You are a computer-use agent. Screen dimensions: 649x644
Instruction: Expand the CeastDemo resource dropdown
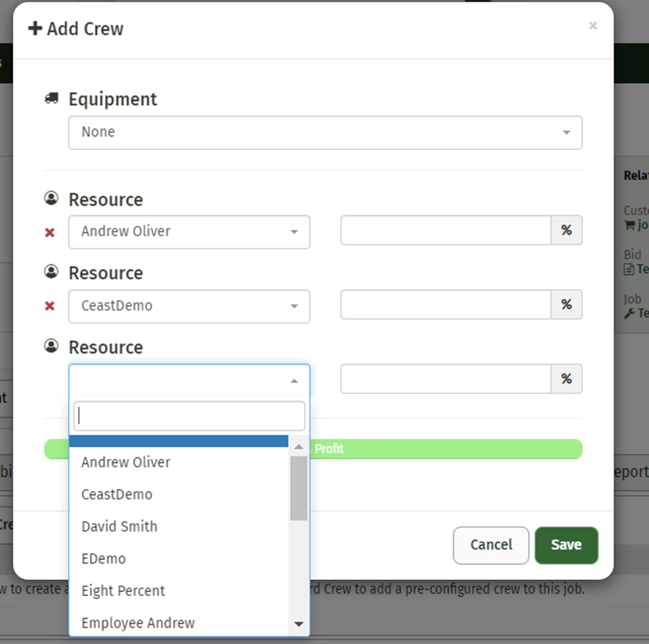click(189, 306)
